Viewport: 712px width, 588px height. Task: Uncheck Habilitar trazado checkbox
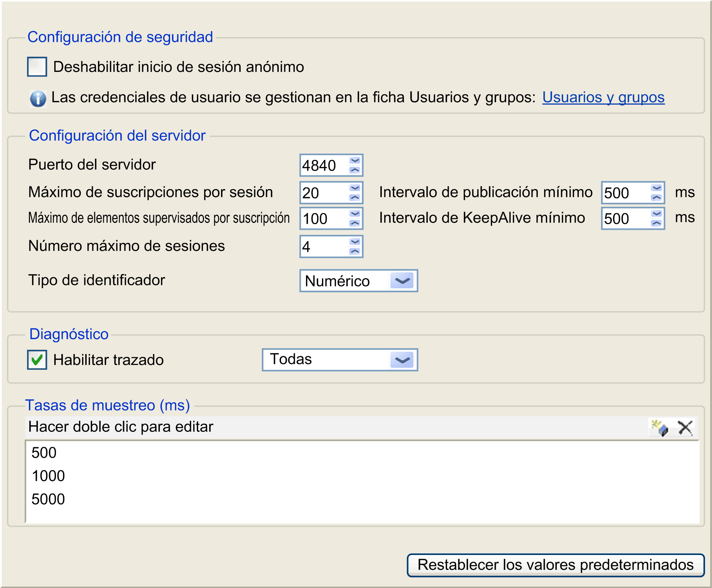coord(37,360)
